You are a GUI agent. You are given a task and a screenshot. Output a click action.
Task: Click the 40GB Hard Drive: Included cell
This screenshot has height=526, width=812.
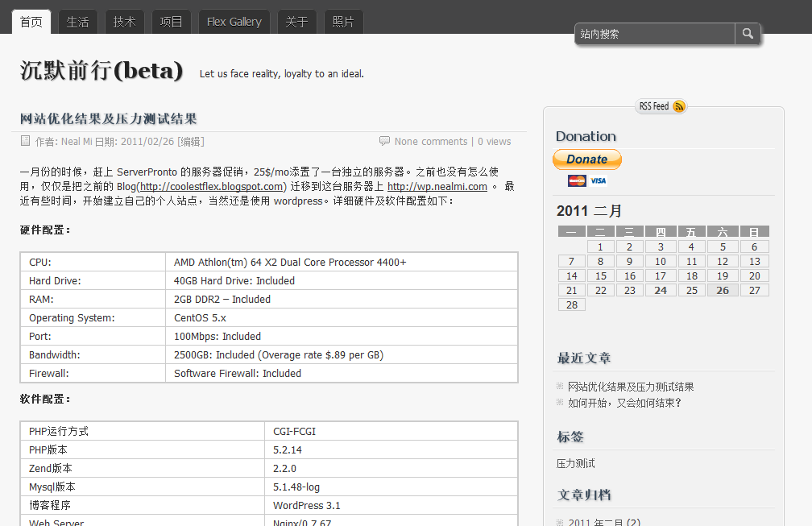pos(342,280)
